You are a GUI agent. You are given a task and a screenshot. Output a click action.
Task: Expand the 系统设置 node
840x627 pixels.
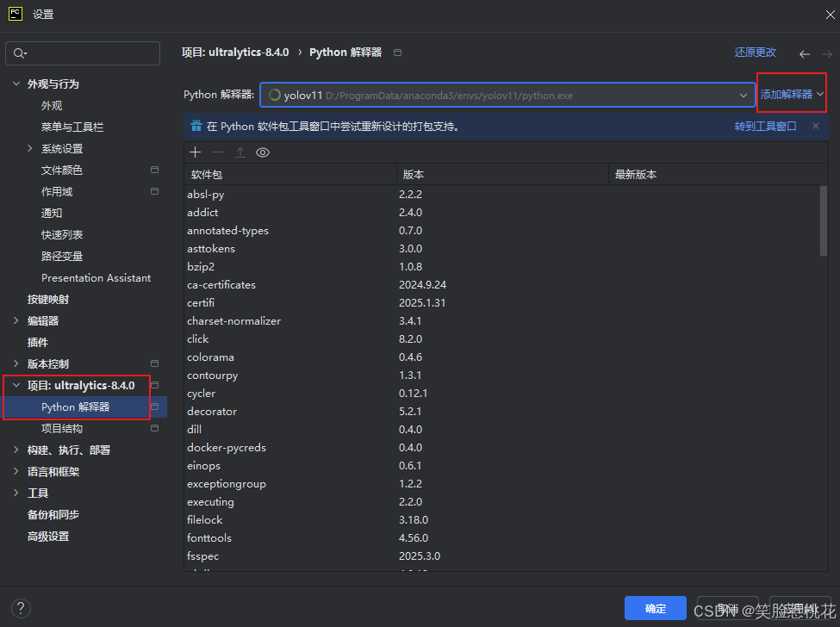pyautogui.click(x=30, y=148)
